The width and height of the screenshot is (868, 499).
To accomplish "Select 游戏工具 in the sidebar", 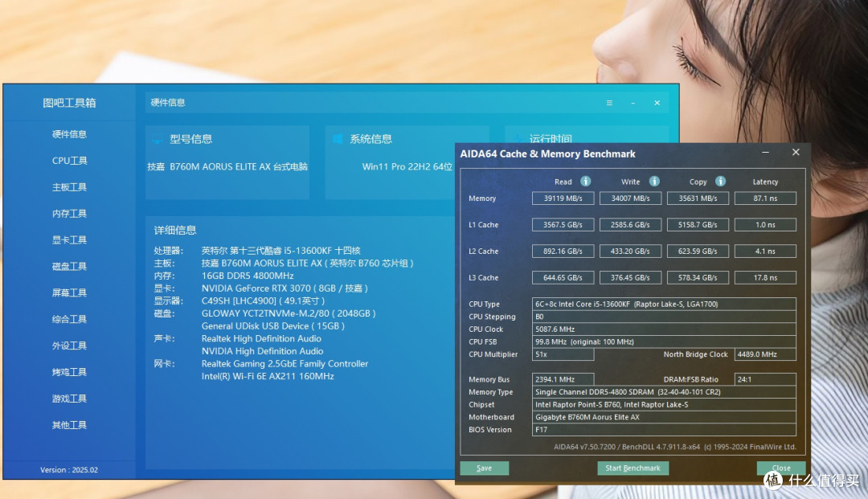I will coord(69,399).
